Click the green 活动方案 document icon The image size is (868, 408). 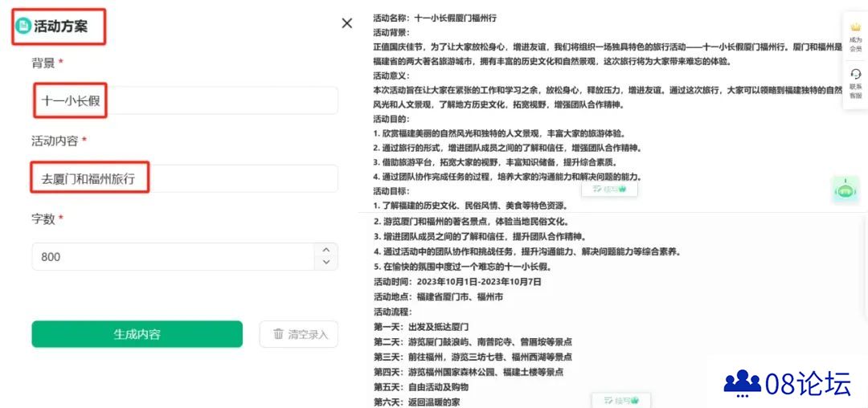tap(23, 26)
